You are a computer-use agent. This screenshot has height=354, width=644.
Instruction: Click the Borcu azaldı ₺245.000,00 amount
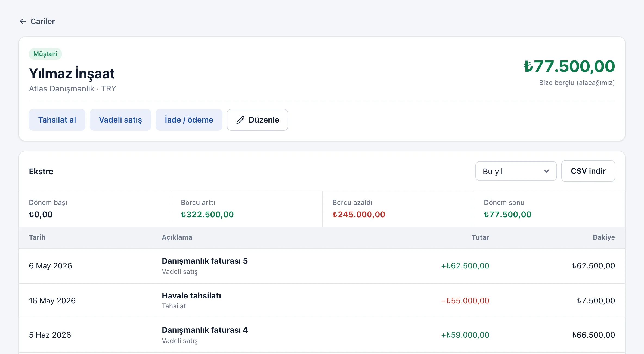pyautogui.click(x=359, y=215)
